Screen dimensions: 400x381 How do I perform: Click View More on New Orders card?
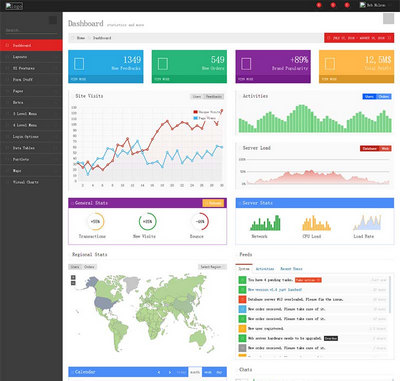tap(189, 79)
